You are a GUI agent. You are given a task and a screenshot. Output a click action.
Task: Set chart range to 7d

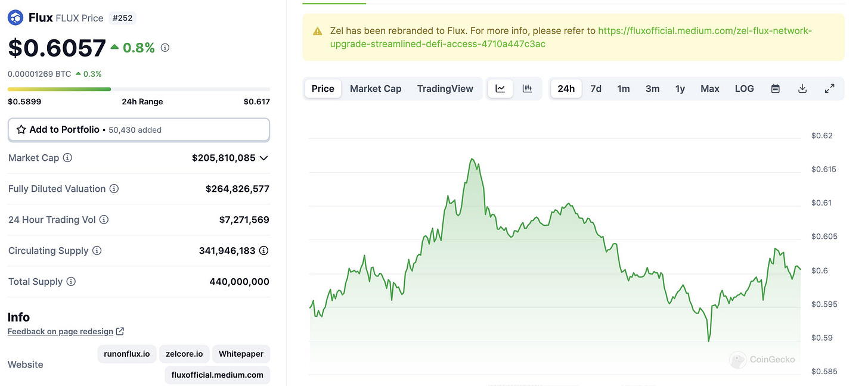click(596, 89)
